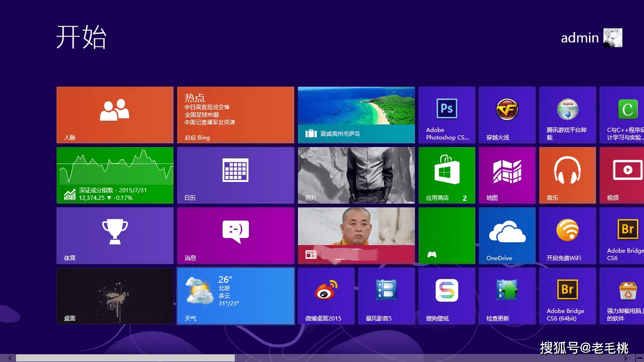Open the 视频 video tile
Screen dimensions: 644x362
pos(621,175)
